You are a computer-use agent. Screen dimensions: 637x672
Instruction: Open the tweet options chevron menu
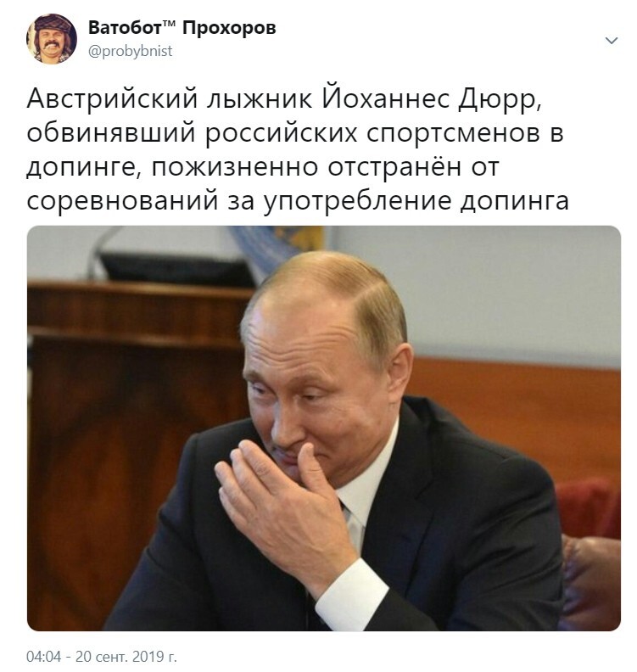point(611,41)
